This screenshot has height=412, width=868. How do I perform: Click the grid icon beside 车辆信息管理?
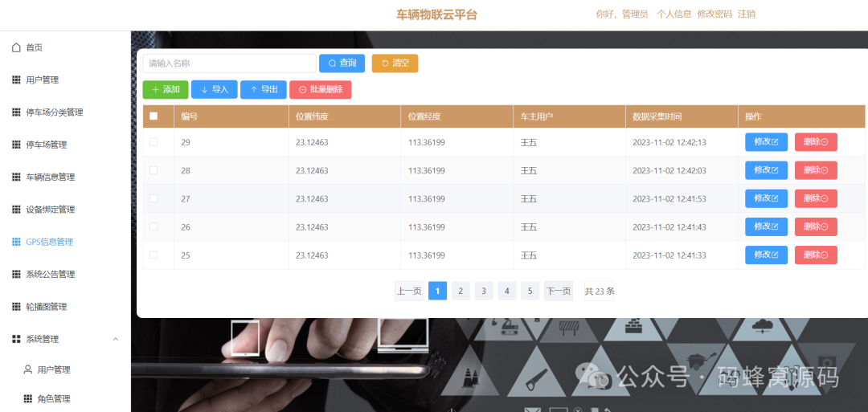pyautogui.click(x=16, y=177)
